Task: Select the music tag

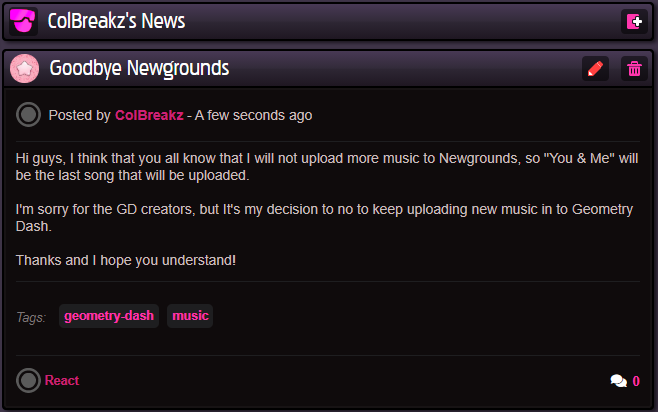Action: point(190,316)
